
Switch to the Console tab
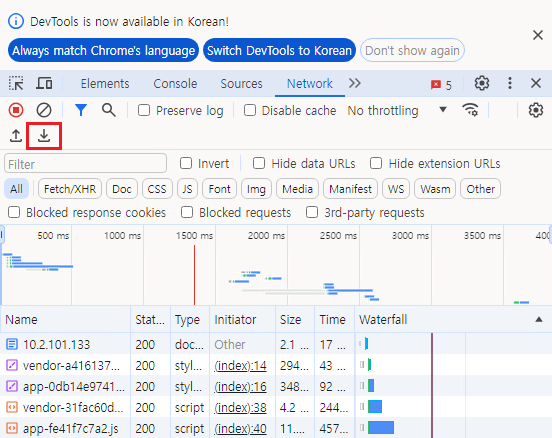pos(175,83)
